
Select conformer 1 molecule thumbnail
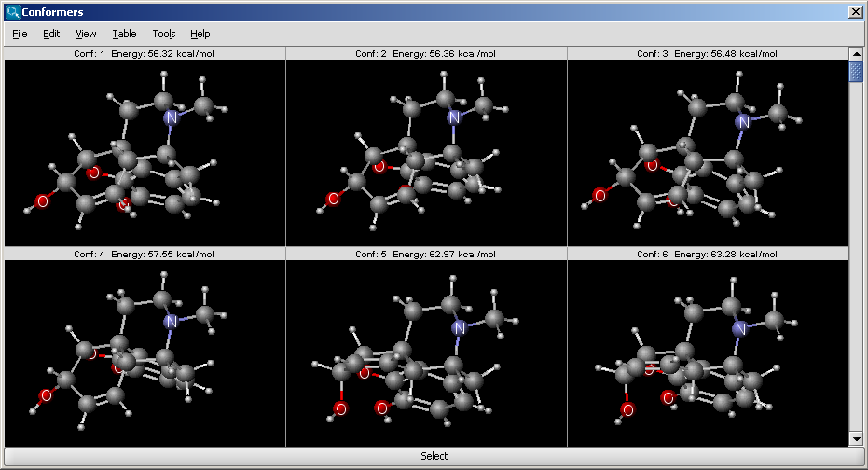[x=145, y=153]
